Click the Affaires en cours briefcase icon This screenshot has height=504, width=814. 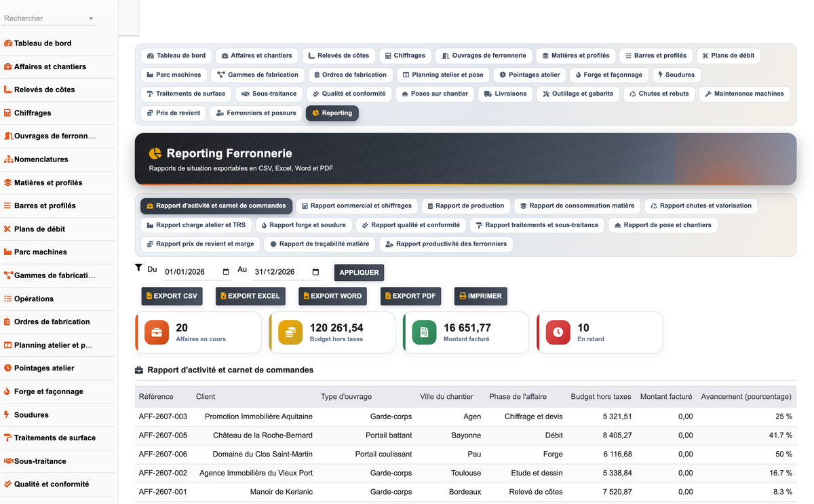pos(157,332)
